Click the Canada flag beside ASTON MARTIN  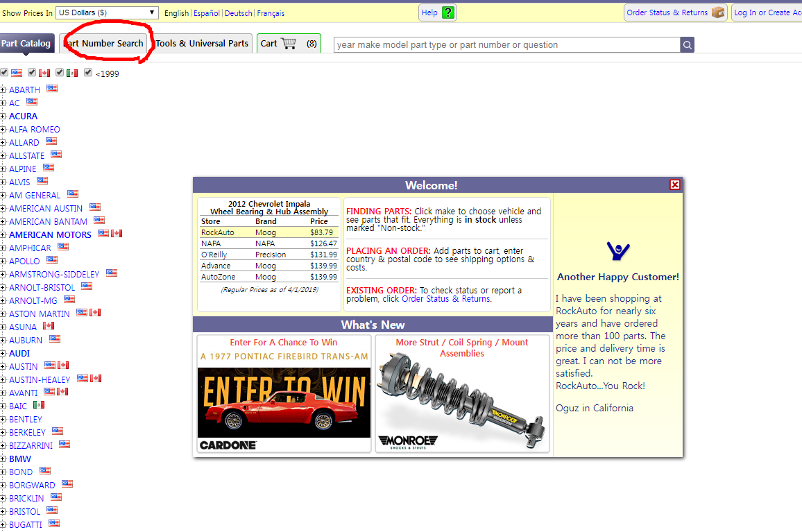pos(95,312)
